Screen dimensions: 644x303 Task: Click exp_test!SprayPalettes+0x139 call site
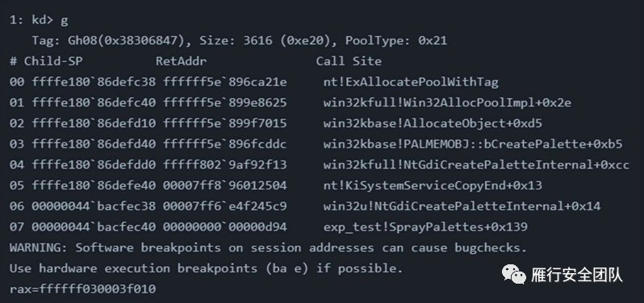coord(425,226)
